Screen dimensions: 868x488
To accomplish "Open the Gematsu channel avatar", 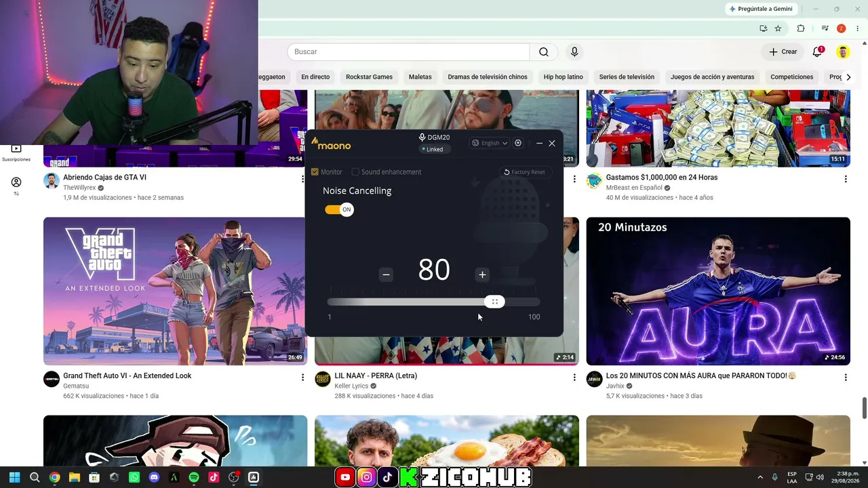I will [52, 379].
